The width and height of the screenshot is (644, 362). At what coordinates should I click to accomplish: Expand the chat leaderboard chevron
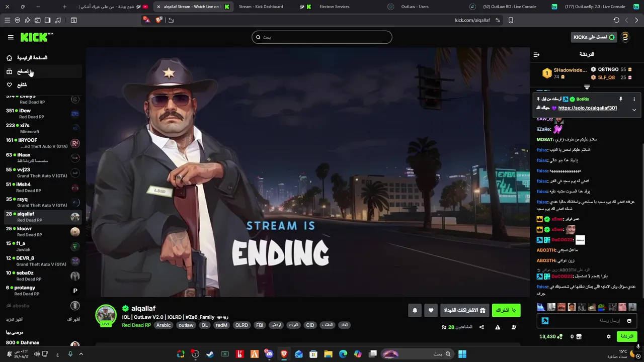587,87
